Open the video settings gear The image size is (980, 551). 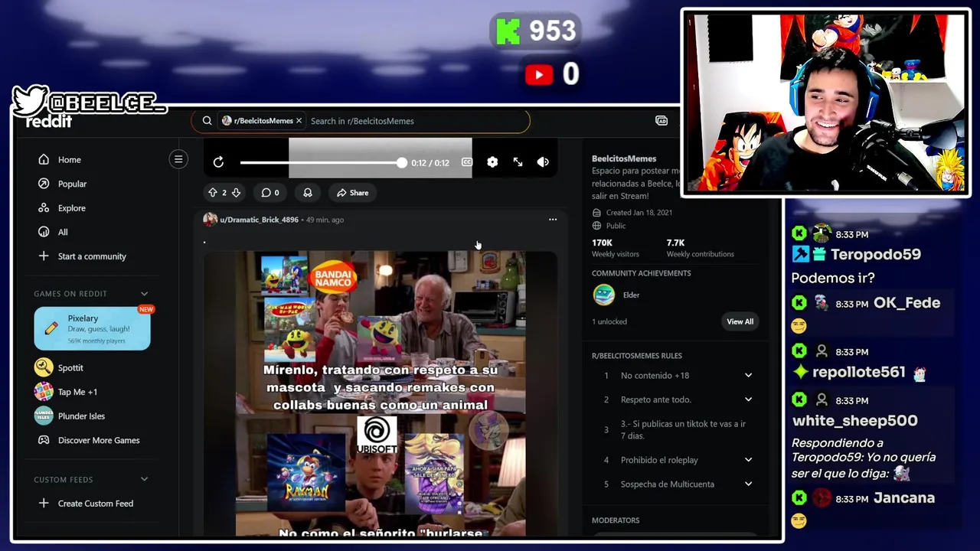(492, 162)
